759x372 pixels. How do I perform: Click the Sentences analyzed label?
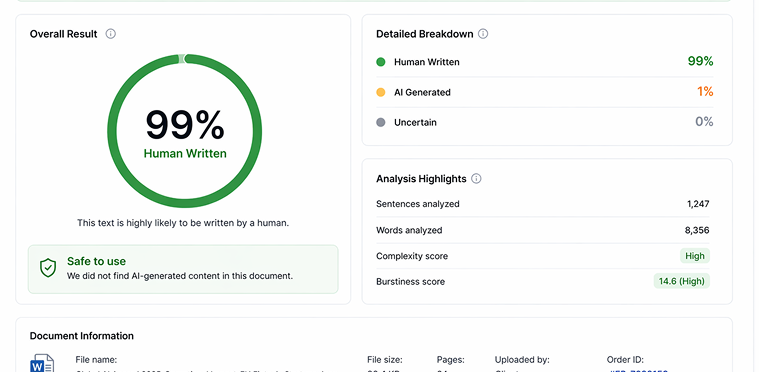pyautogui.click(x=418, y=204)
